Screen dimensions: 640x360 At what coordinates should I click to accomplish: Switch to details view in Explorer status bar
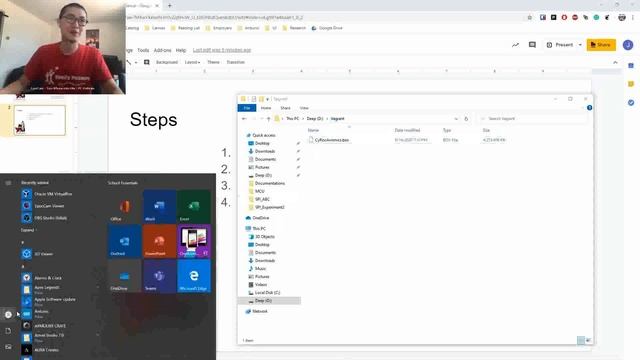(x=581, y=340)
